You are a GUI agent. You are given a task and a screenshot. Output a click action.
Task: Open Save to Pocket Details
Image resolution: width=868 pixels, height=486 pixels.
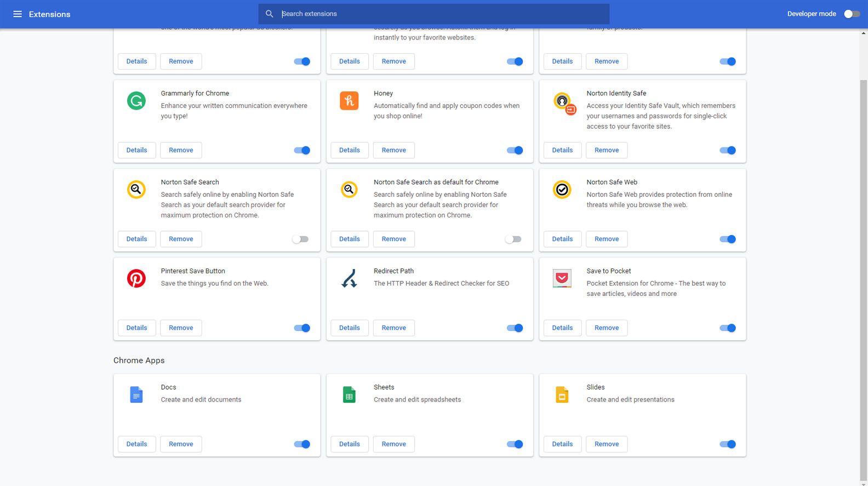pos(562,328)
